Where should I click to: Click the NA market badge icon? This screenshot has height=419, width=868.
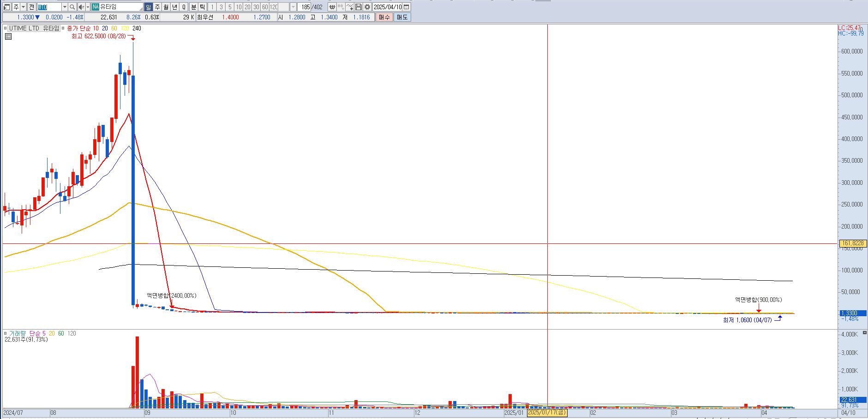(96, 7)
